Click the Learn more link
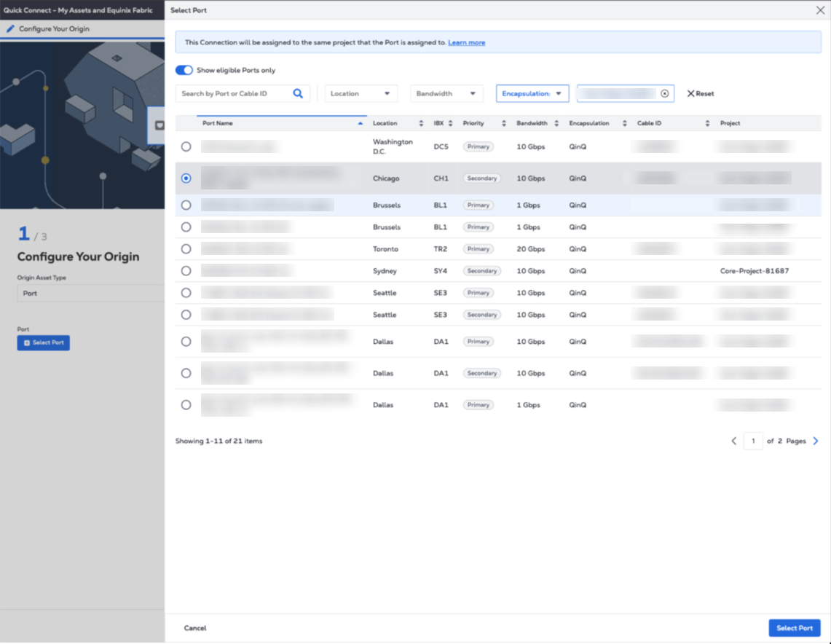Screen dimensions: 831x644 pyautogui.click(x=466, y=42)
